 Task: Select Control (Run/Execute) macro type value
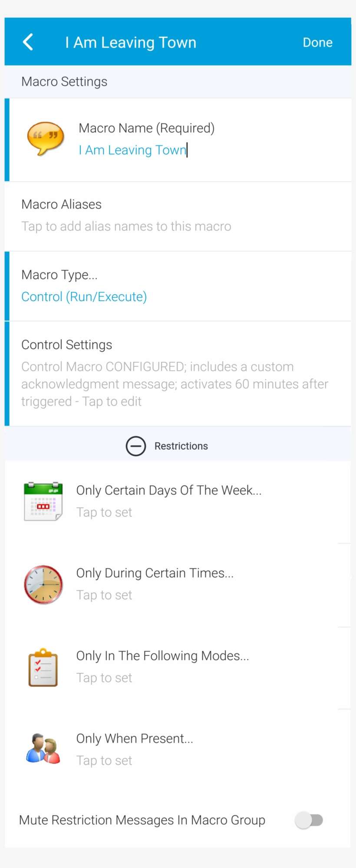84,297
